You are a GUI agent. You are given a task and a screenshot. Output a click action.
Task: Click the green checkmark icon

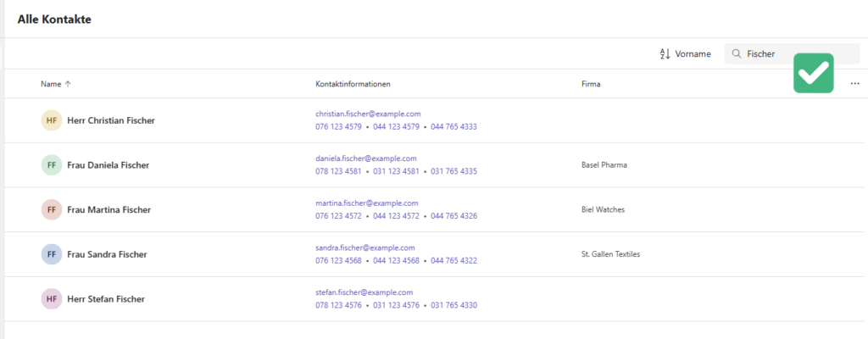point(813,73)
